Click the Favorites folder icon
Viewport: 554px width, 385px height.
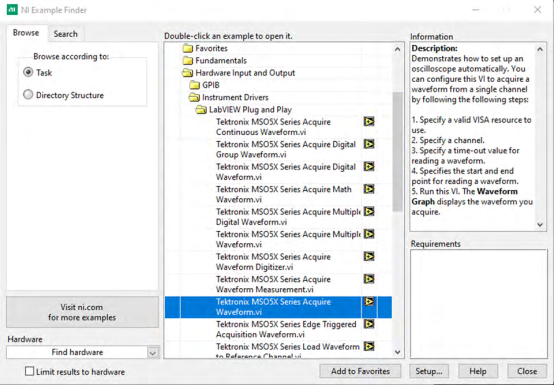(x=188, y=48)
